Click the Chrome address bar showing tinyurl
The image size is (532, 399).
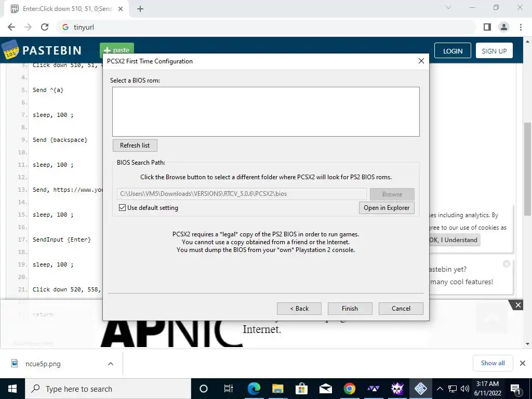[265, 27]
